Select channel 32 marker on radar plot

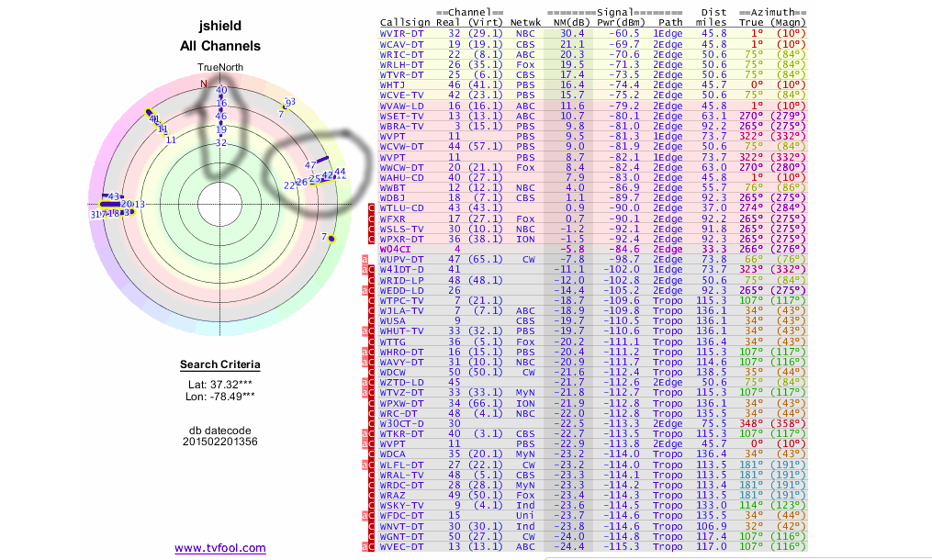pos(220,142)
